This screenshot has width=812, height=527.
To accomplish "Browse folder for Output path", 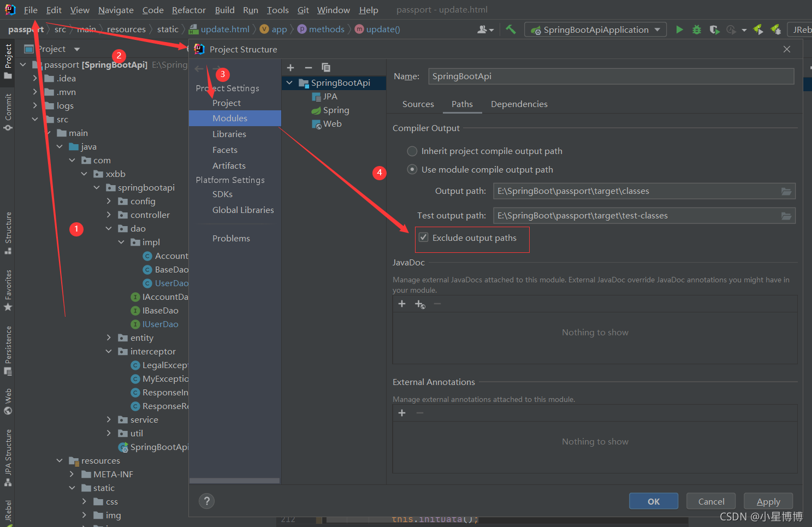I will click(786, 191).
